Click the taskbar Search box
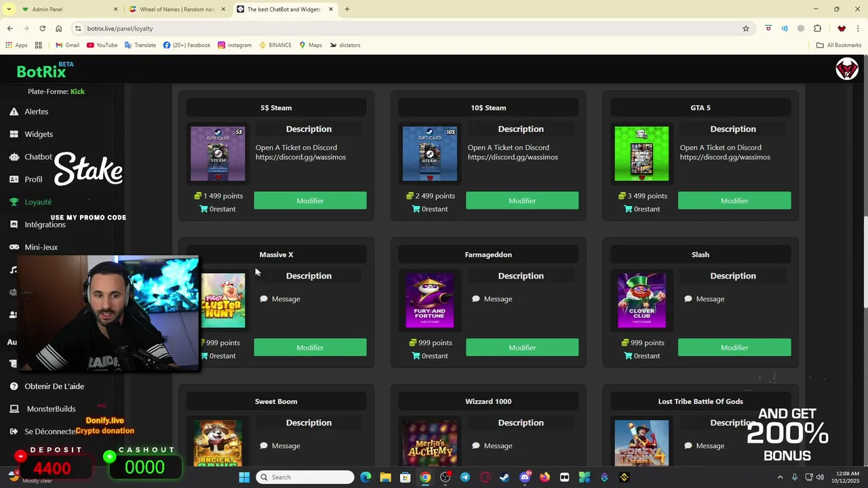 [x=306, y=477]
